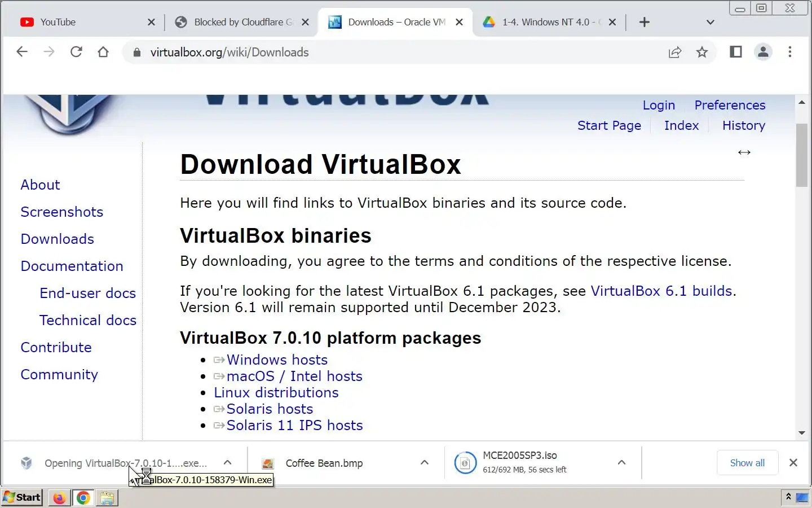Click the padlock site info icon
812x508 pixels.
[x=136, y=52]
